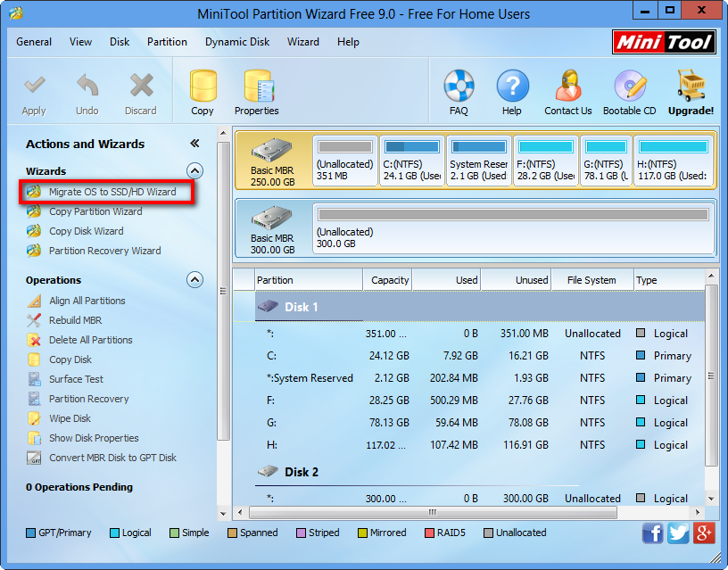The image size is (728, 570).
Task: Launch Partition Recovery Wizard
Action: click(x=105, y=251)
